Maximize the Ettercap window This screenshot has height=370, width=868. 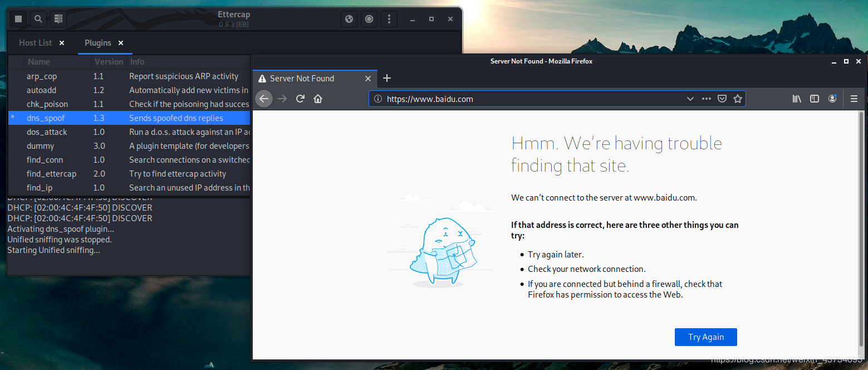tap(431, 19)
